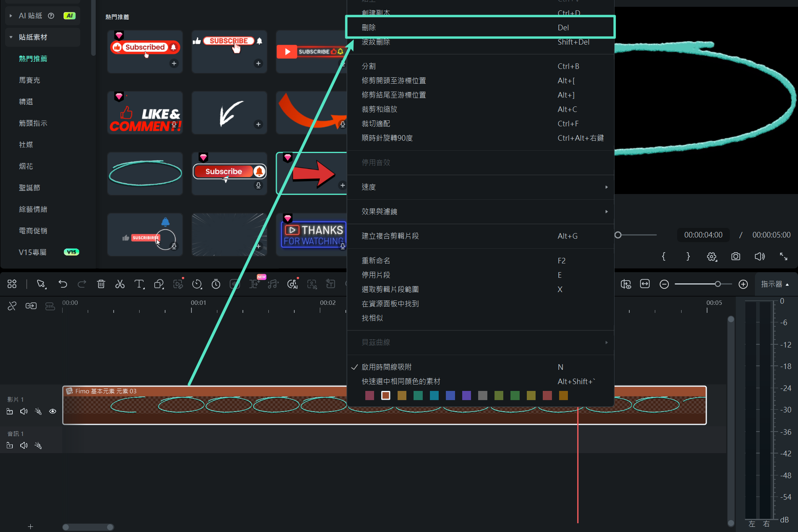
Task: Mute the 音訊 1 track speaker
Action: [24, 446]
